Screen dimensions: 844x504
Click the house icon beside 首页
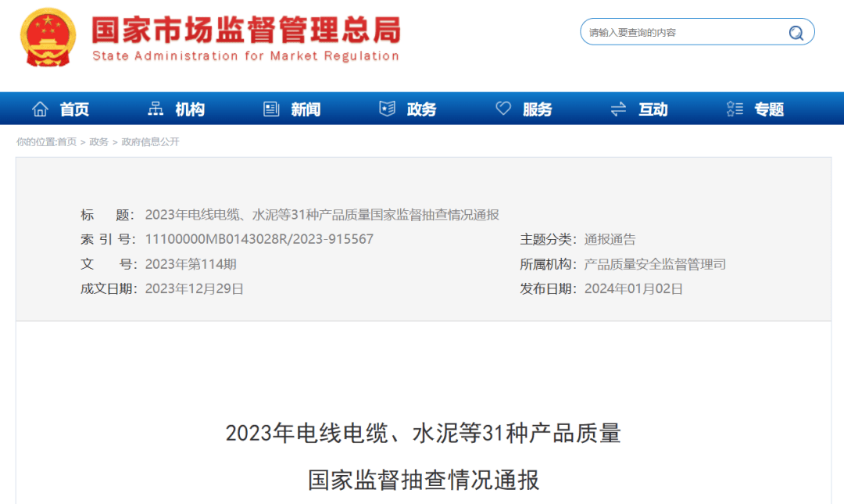click(40, 109)
